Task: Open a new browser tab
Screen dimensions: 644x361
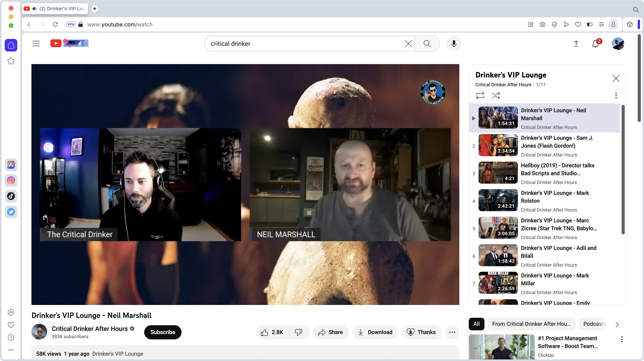Action: (x=95, y=8)
